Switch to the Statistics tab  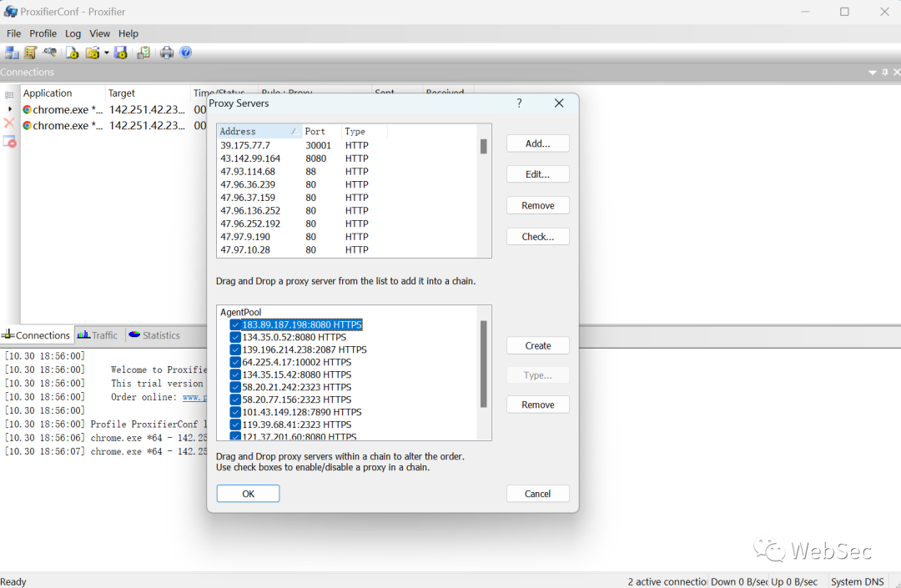(154, 335)
